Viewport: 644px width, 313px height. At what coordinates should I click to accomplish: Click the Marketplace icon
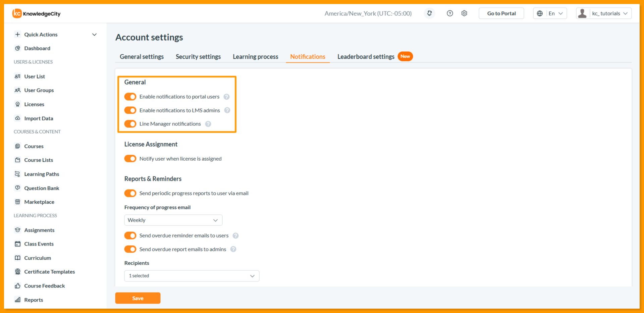(x=18, y=202)
